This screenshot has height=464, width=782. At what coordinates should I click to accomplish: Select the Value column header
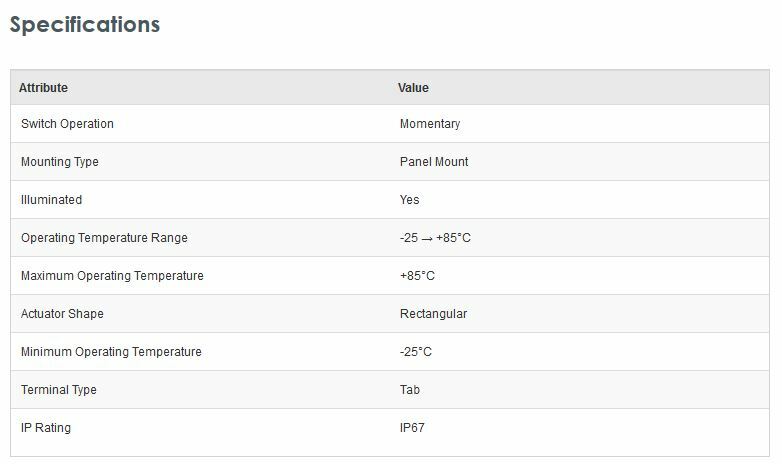coord(413,88)
